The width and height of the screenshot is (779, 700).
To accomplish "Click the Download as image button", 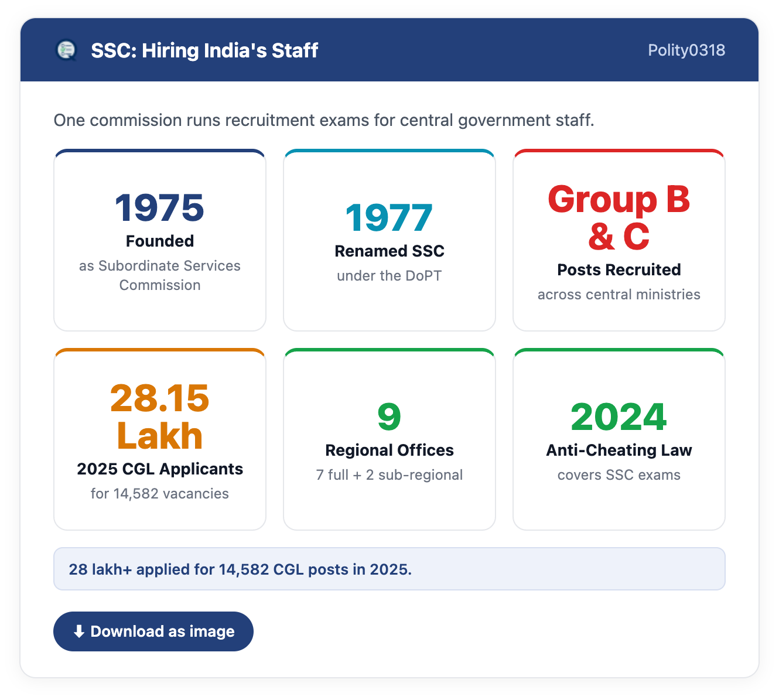I will (153, 631).
